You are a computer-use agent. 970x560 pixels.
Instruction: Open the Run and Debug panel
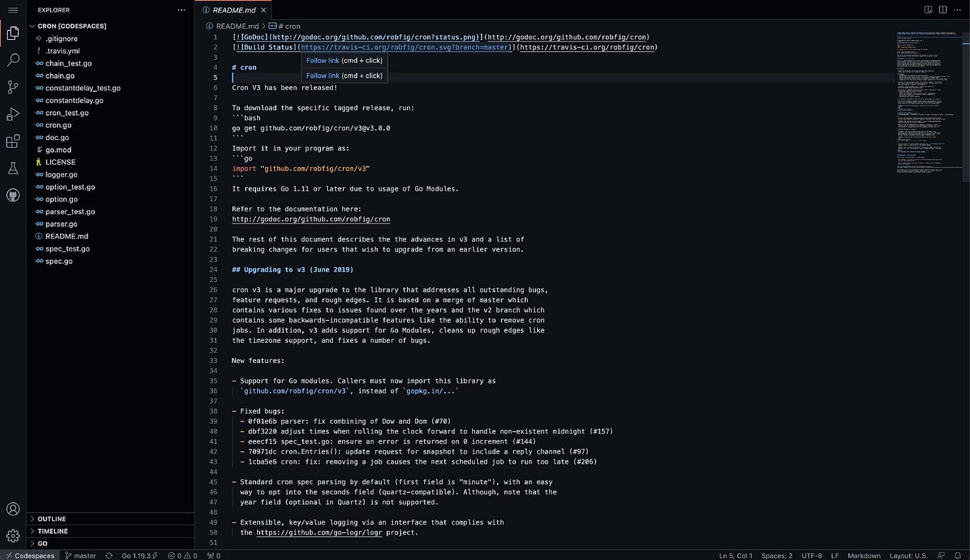point(12,114)
